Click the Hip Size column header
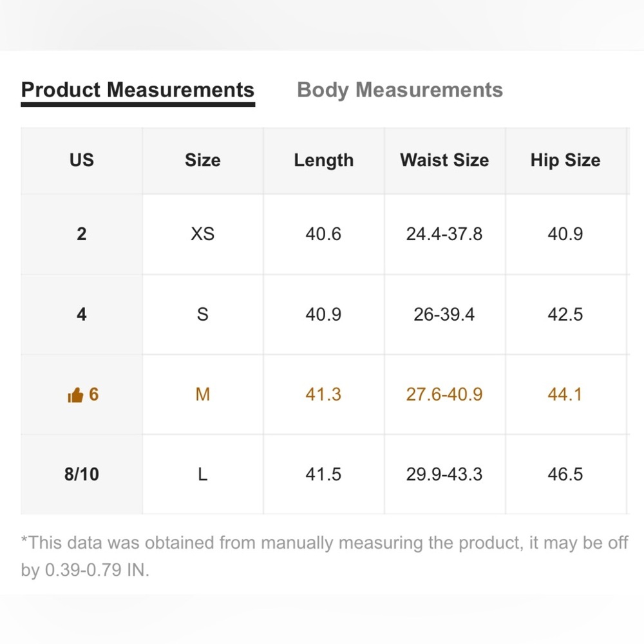 coord(565,160)
